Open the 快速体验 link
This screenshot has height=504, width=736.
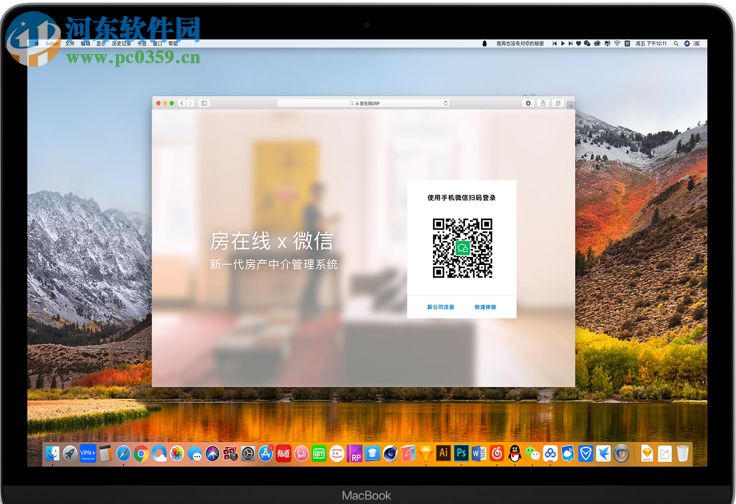[x=485, y=307]
